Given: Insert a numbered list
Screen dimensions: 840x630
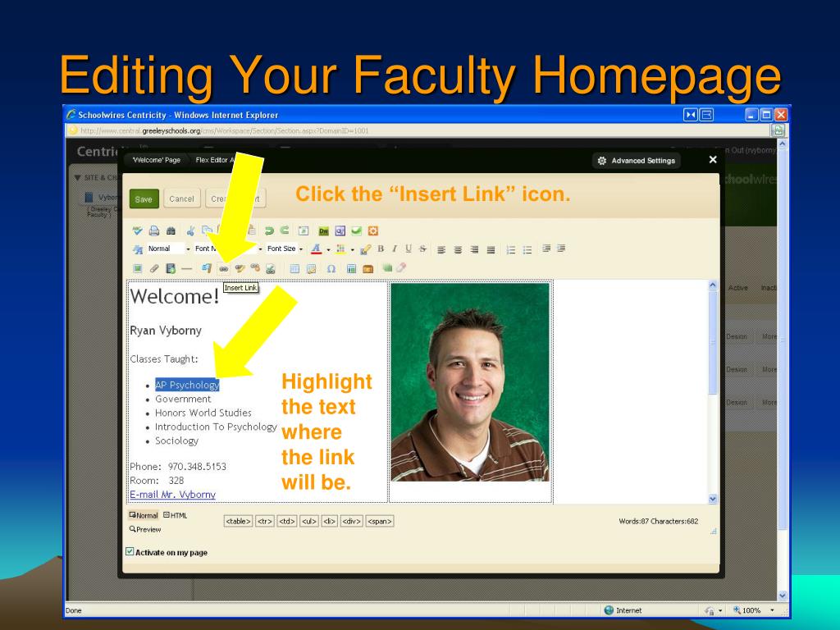Looking at the screenshot, I should 511,249.
